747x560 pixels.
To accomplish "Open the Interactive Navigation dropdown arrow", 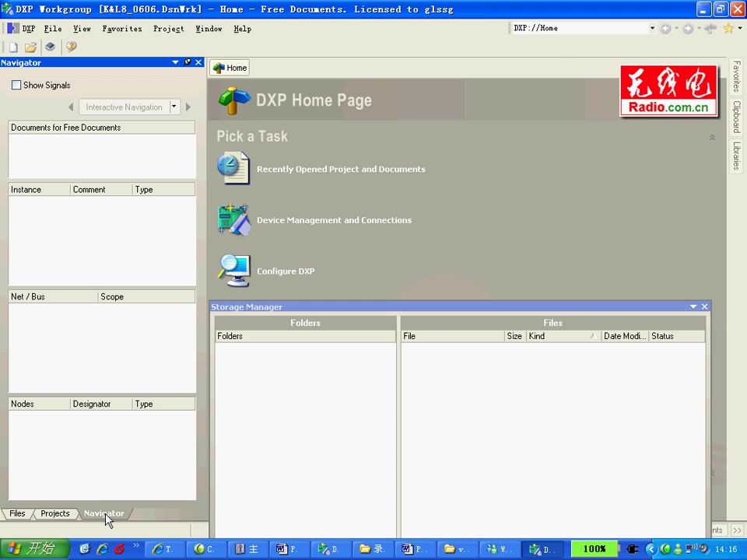I will click(174, 107).
